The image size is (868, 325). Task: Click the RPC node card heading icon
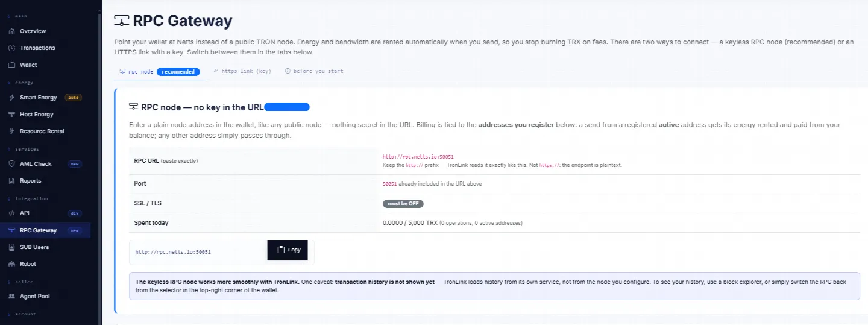coord(134,107)
